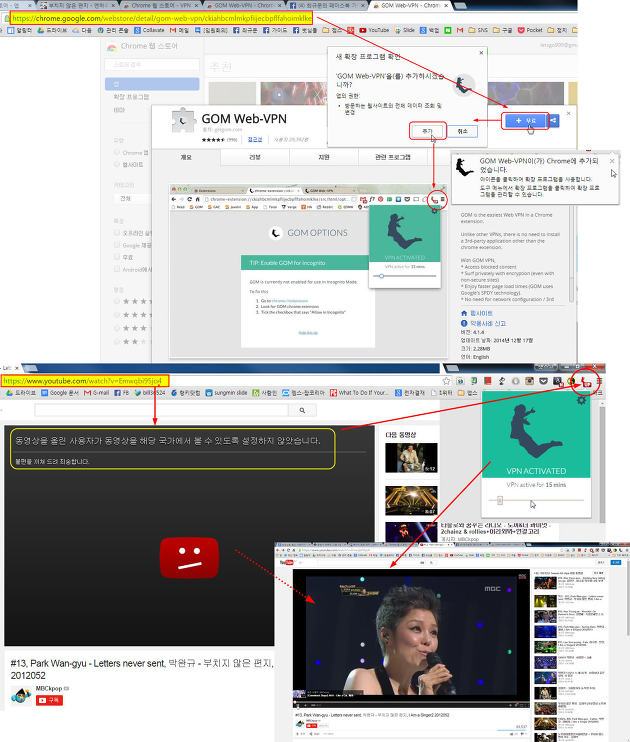Select the 확장 프로그램 category in store sidebar
This screenshot has height=742, width=630.
(x=131, y=97)
